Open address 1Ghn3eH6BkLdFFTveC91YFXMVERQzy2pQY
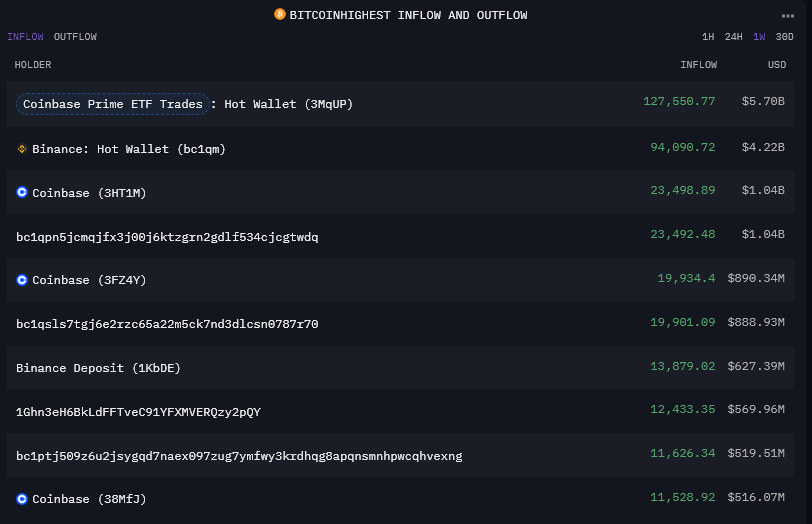 138,412
